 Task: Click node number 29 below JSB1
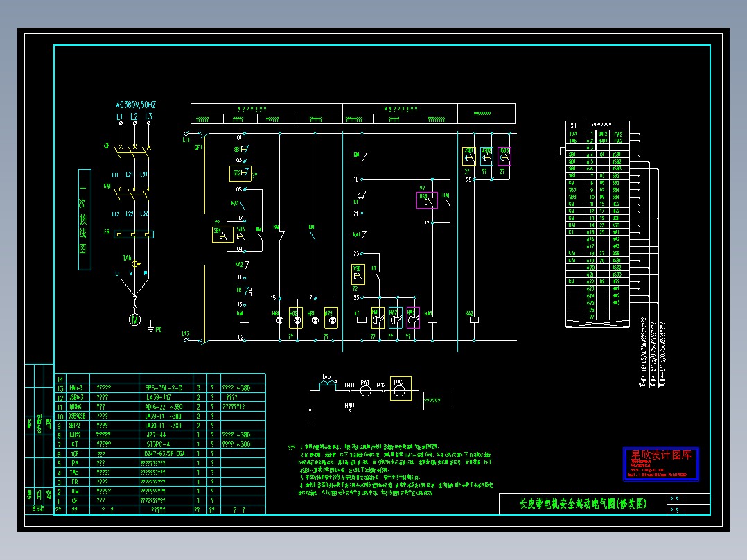pos(468,180)
